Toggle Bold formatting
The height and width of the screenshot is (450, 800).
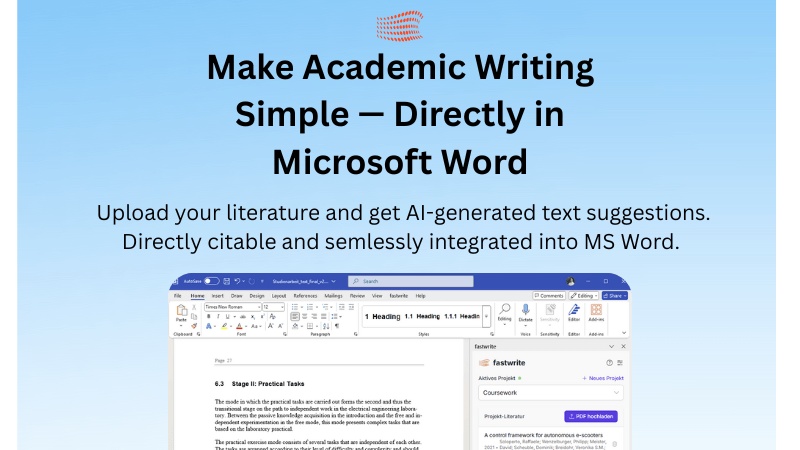(208, 316)
